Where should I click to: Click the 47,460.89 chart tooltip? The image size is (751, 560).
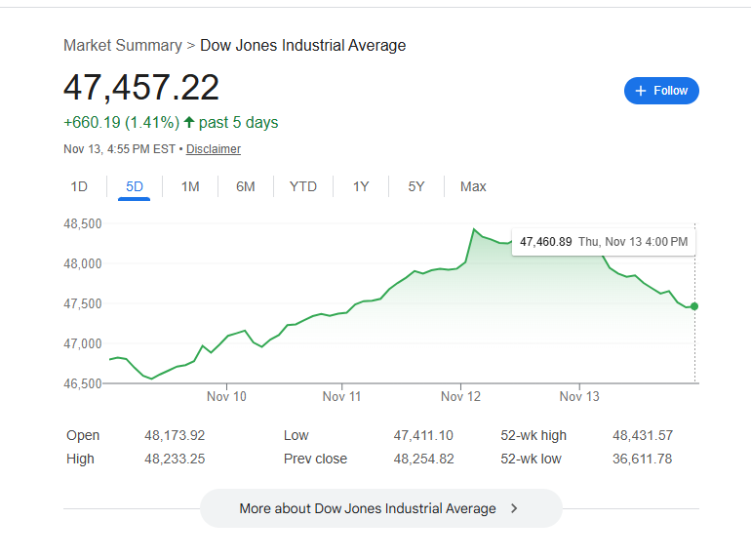[603, 242]
